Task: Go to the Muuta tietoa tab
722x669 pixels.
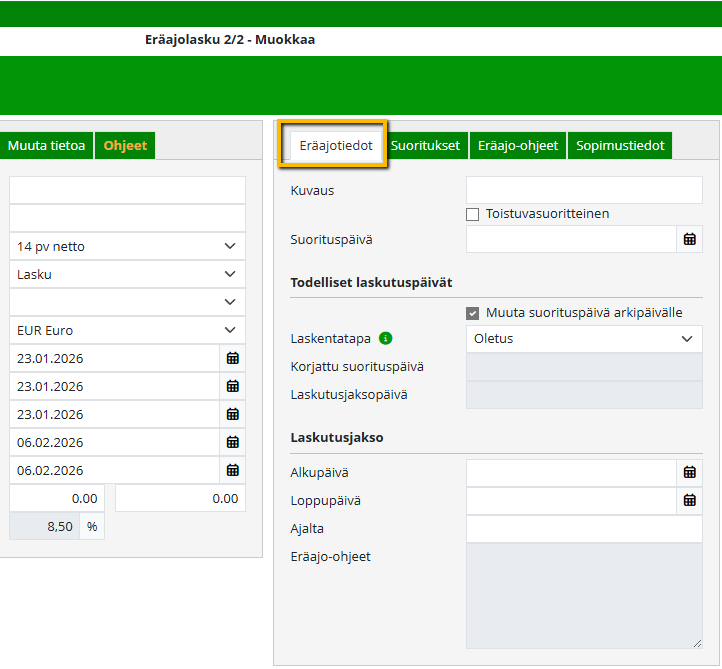Action: point(47,146)
